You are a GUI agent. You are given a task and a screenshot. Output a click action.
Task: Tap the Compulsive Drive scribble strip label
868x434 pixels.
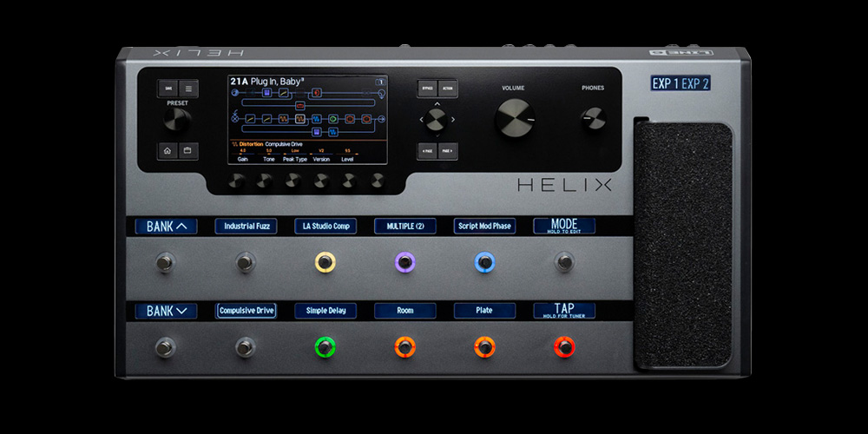246,311
